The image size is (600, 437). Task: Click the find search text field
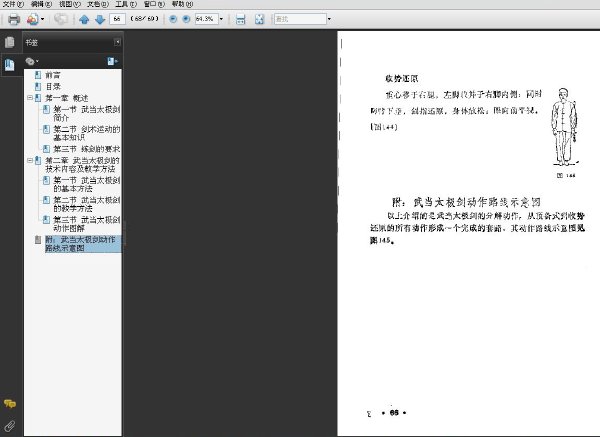tap(300, 19)
